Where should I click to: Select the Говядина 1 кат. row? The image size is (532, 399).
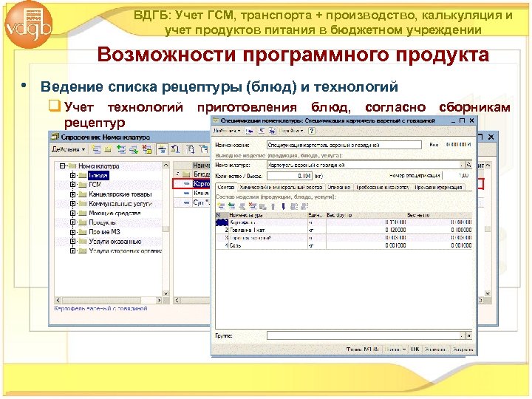(x=344, y=230)
